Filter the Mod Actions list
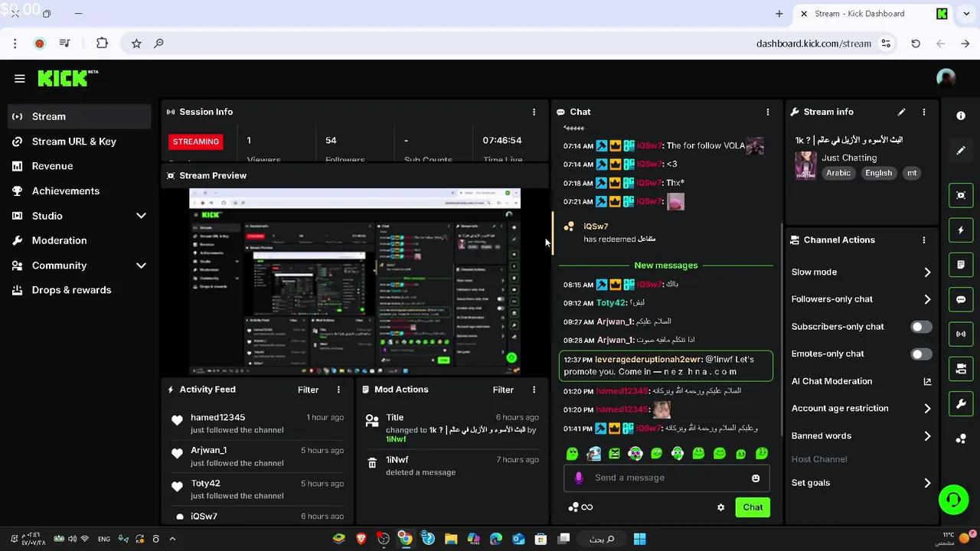 point(503,390)
